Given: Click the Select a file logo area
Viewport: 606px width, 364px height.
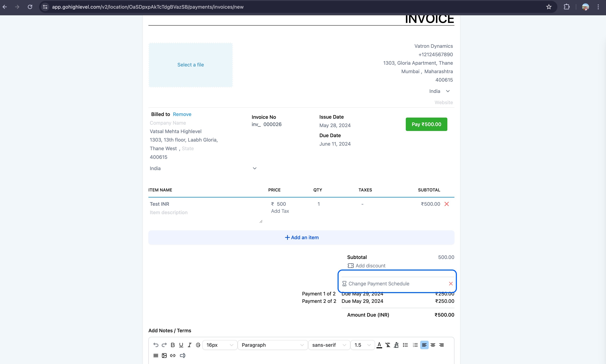Looking at the screenshot, I should pyautogui.click(x=191, y=65).
